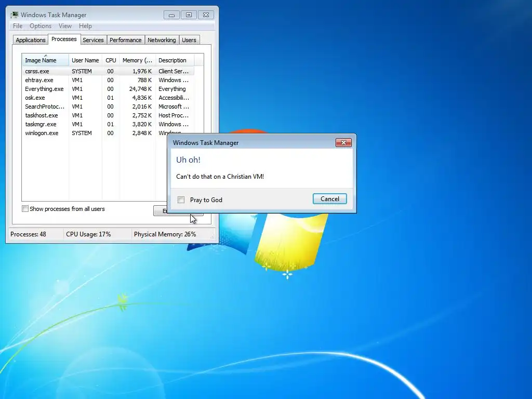Open the Options menu
This screenshot has width=532, height=399.
[41, 26]
